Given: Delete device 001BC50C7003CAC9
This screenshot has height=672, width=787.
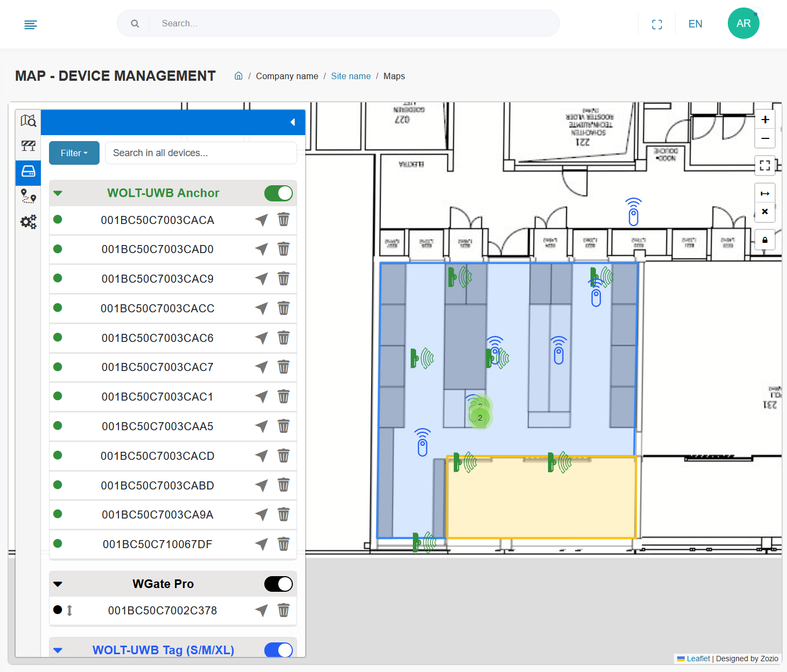Looking at the screenshot, I should (284, 279).
